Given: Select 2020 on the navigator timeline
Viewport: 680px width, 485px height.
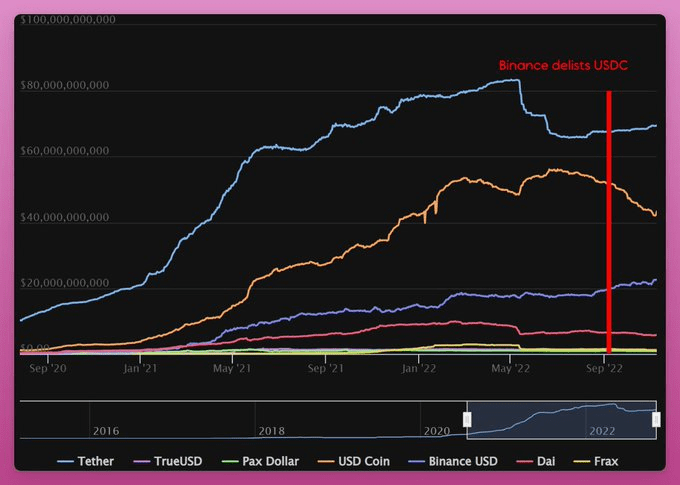Looking at the screenshot, I should (x=437, y=430).
